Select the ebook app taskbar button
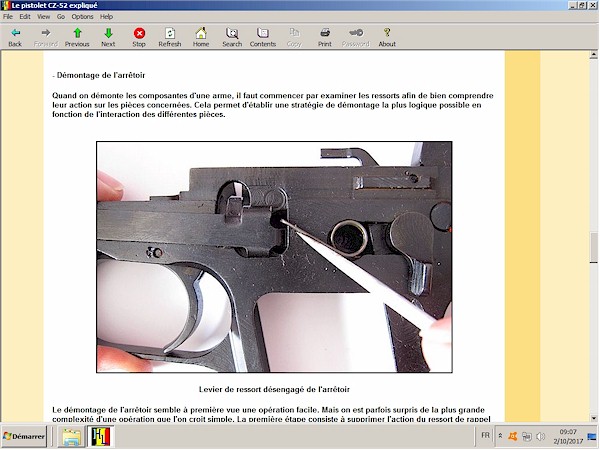600x450 pixels. point(101,437)
